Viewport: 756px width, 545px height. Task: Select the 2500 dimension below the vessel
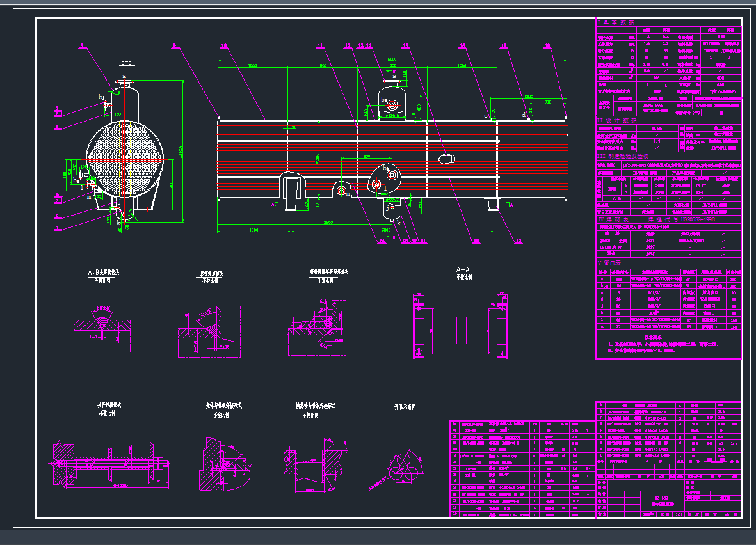click(x=327, y=222)
